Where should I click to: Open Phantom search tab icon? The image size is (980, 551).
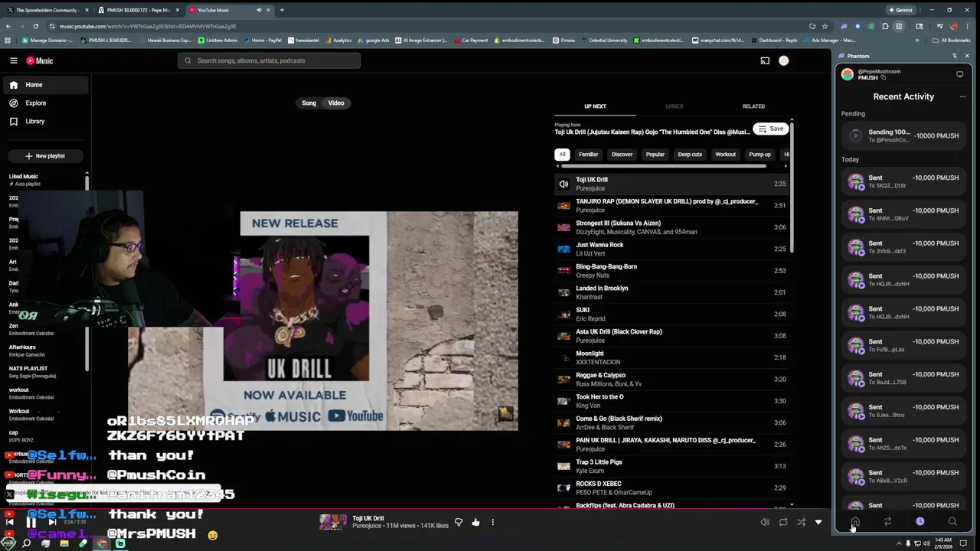(x=952, y=522)
